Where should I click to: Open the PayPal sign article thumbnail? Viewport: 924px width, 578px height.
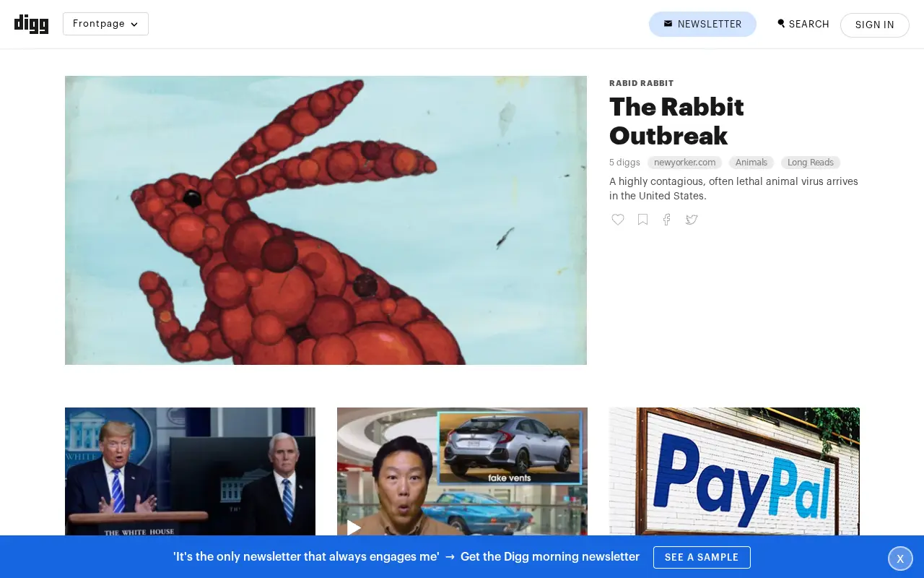734,471
